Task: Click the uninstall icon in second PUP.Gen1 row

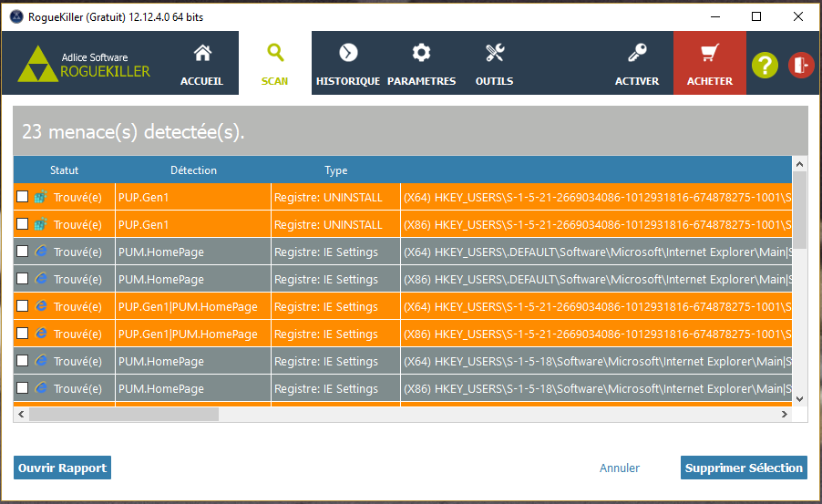Action: [41, 224]
